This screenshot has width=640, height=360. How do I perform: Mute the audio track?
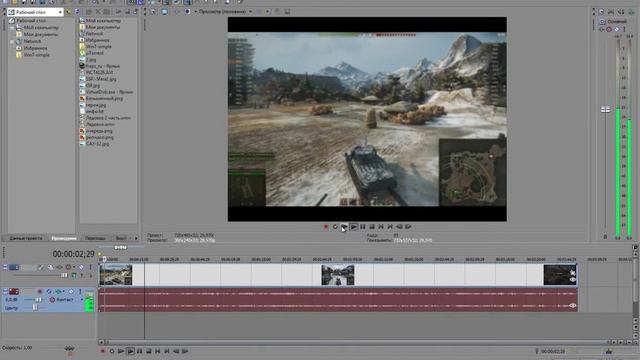point(71,291)
